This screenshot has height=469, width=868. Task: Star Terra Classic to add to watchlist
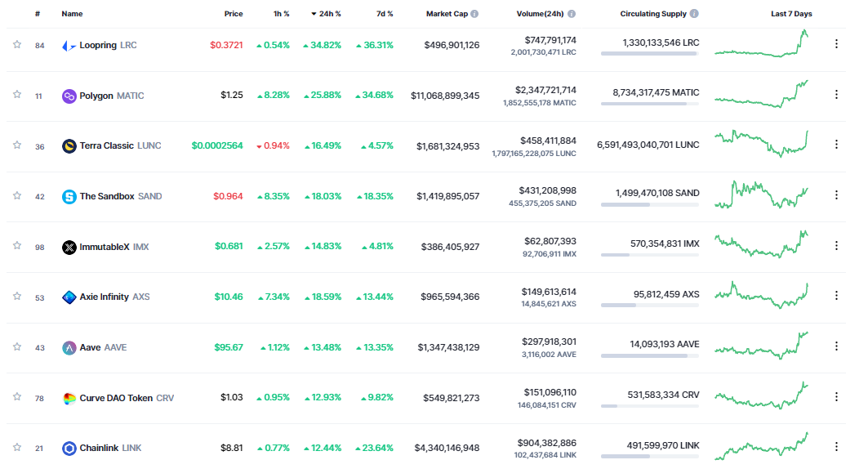(17, 145)
